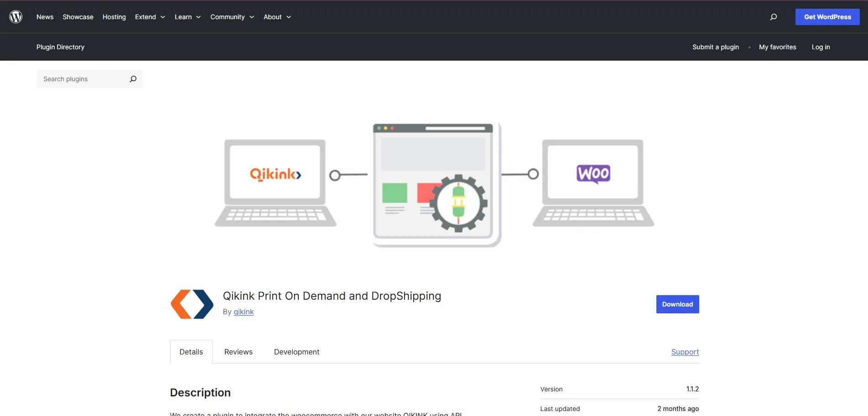Switch to the Development tab
868x416 pixels.
click(x=296, y=352)
